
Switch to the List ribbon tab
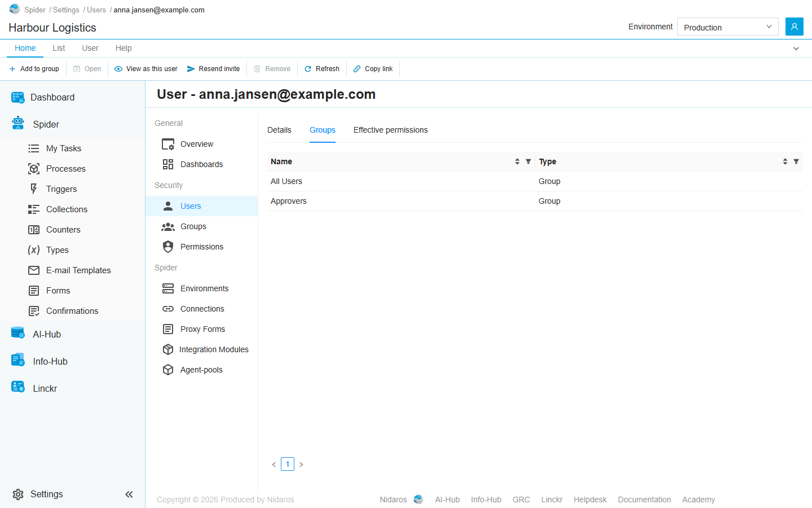click(59, 48)
